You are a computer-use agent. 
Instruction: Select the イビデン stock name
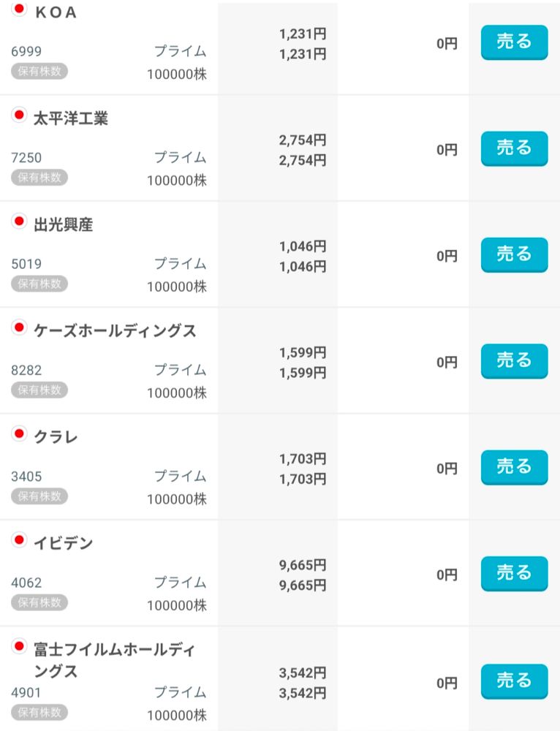[x=64, y=544]
